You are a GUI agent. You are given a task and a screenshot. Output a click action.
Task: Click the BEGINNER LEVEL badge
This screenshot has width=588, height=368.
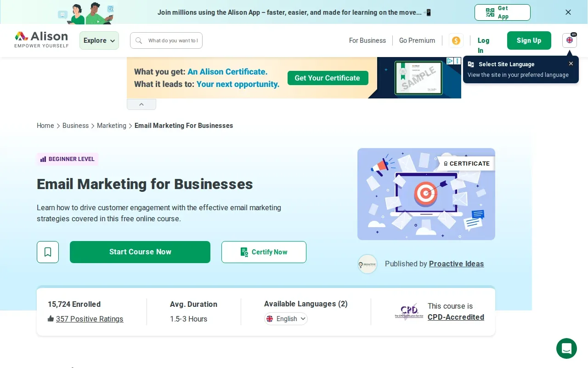68,159
